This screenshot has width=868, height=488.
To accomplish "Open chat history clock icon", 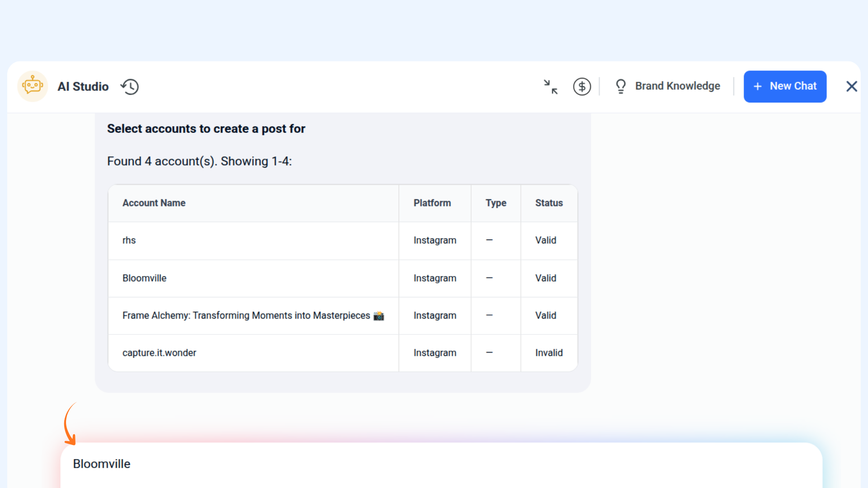I will pos(130,87).
